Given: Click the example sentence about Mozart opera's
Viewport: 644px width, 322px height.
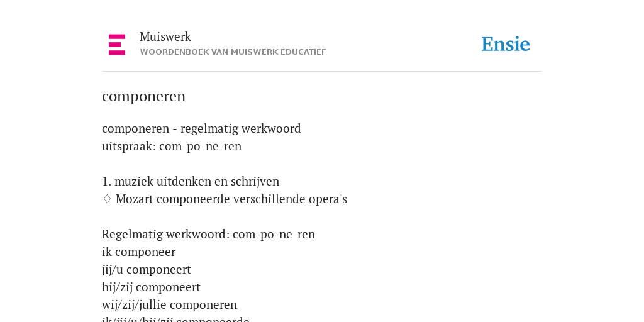Looking at the screenshot, I should pos(231,199).
